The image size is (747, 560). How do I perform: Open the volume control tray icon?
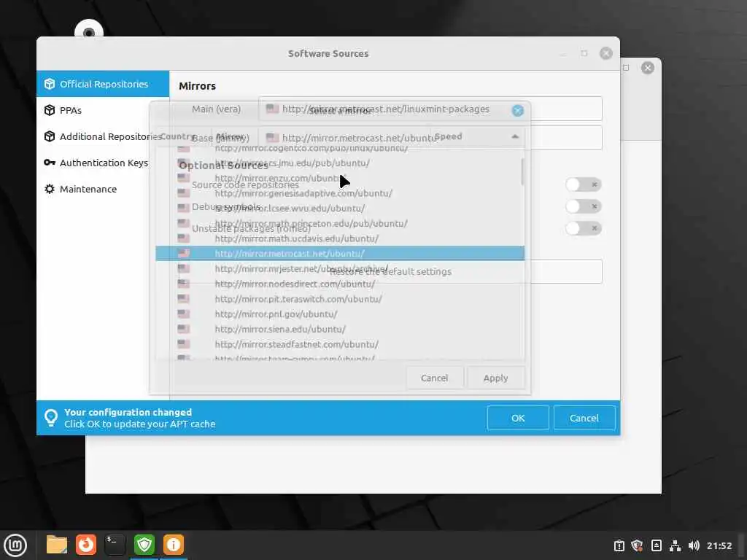tap(694, 545)
